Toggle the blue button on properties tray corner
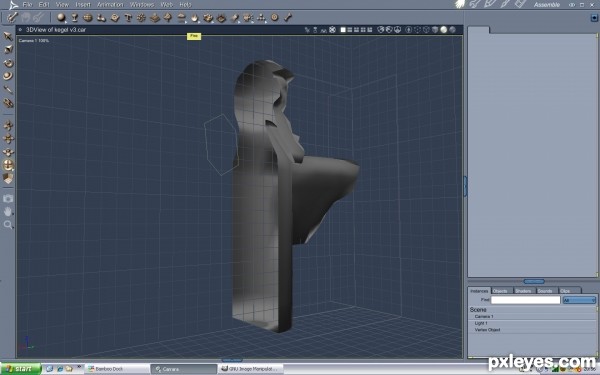 pos(595,18)
